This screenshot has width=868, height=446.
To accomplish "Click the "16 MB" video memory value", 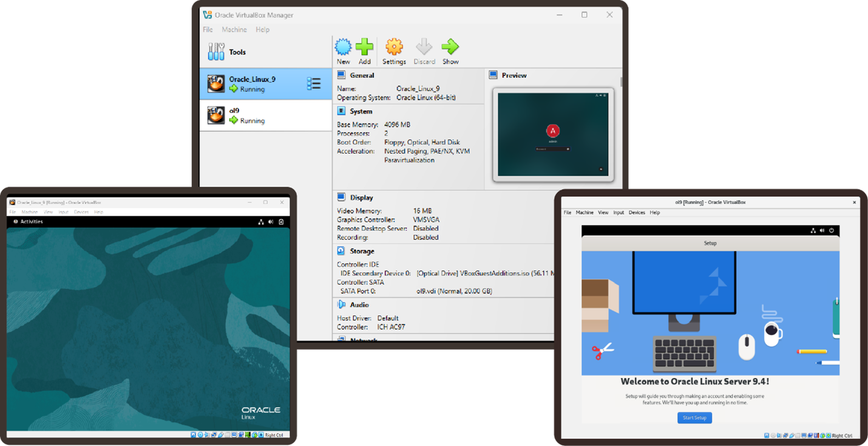I will click(x=422, y=211).
